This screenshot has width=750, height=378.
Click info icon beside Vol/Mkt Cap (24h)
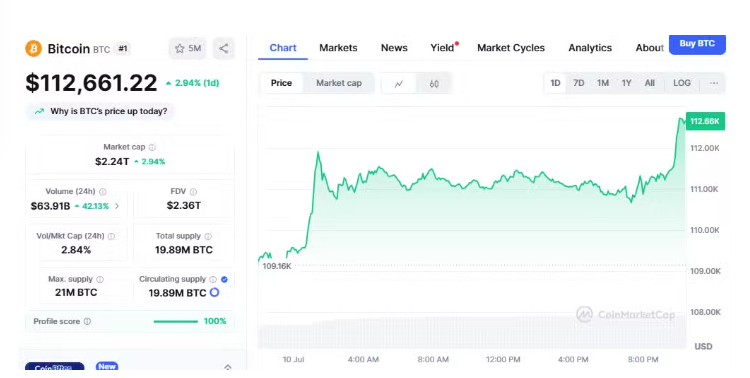111,236
